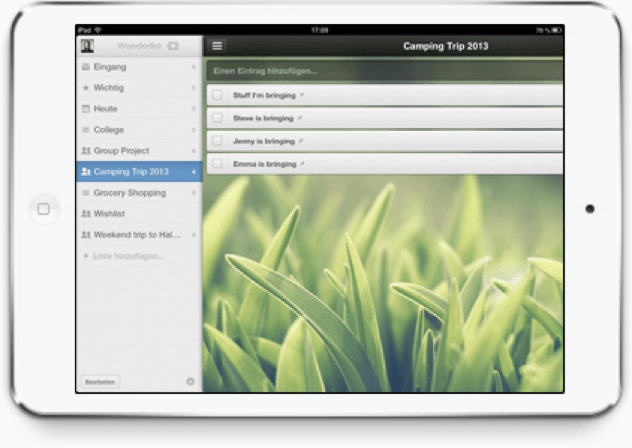This screenshot has width=632, height=448.
Task: Switch to the Grocery Shopping list
Action: 130,193
